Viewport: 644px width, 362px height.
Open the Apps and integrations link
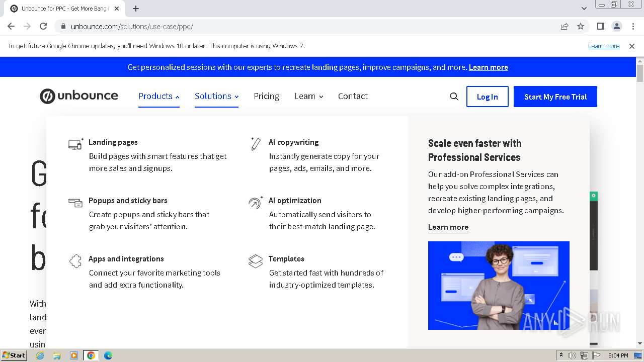(126, 259)
